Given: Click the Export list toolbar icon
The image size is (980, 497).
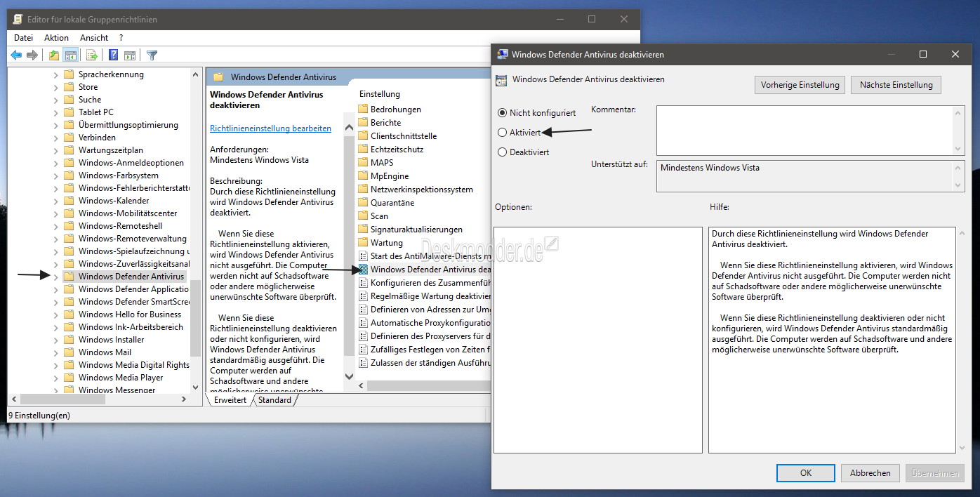Looking at the screenshot, I should [91, 55].
